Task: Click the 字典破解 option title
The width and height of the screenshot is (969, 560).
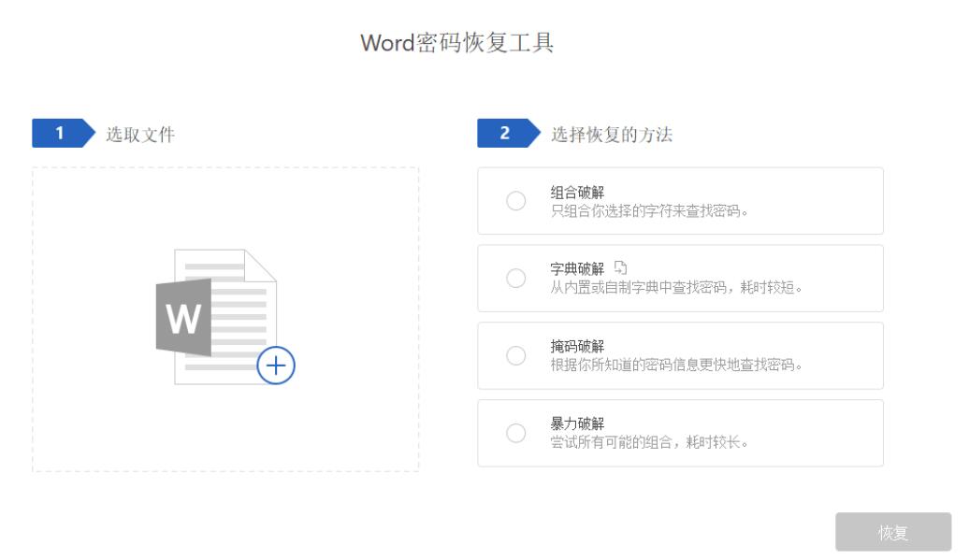Action: (x=577, y=268)
